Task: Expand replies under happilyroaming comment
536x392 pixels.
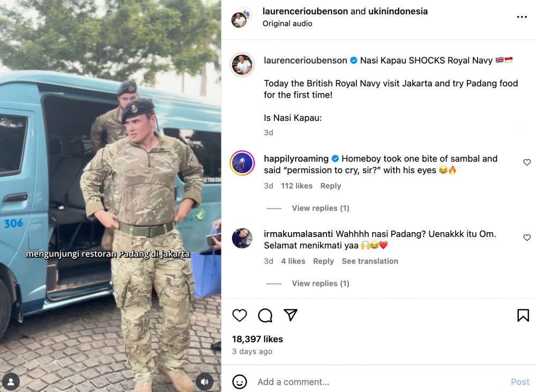Action: click(x=321, y=208)
